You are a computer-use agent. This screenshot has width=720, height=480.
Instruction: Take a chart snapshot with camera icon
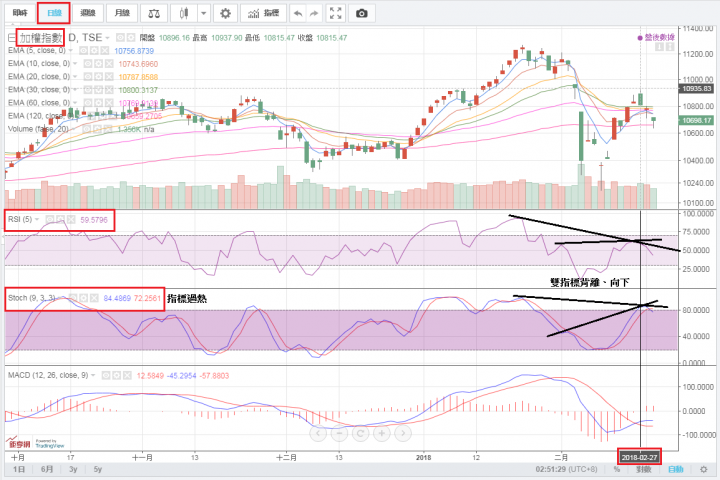[x=362, y=13]
